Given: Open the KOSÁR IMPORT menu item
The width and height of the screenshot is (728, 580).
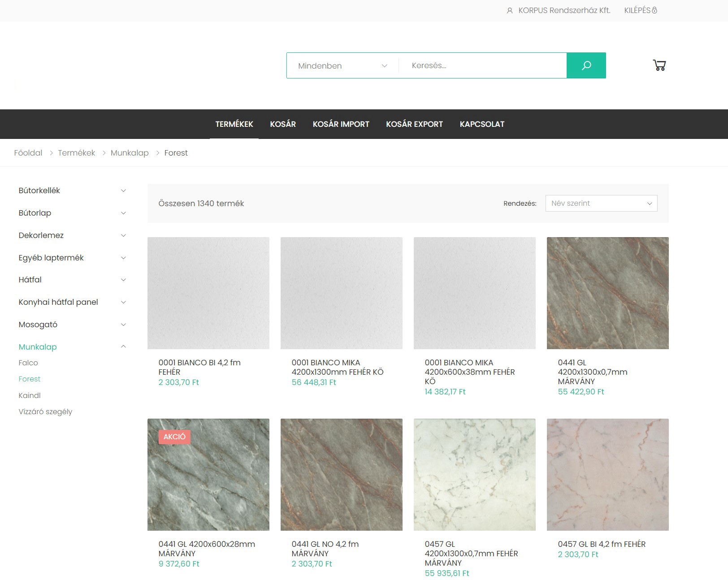Looking at the screenshot, I should tap(341, 124).
